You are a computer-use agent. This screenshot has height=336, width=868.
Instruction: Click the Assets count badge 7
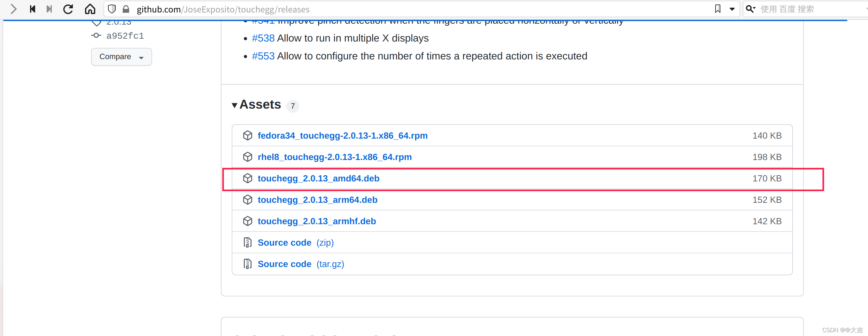293,106
